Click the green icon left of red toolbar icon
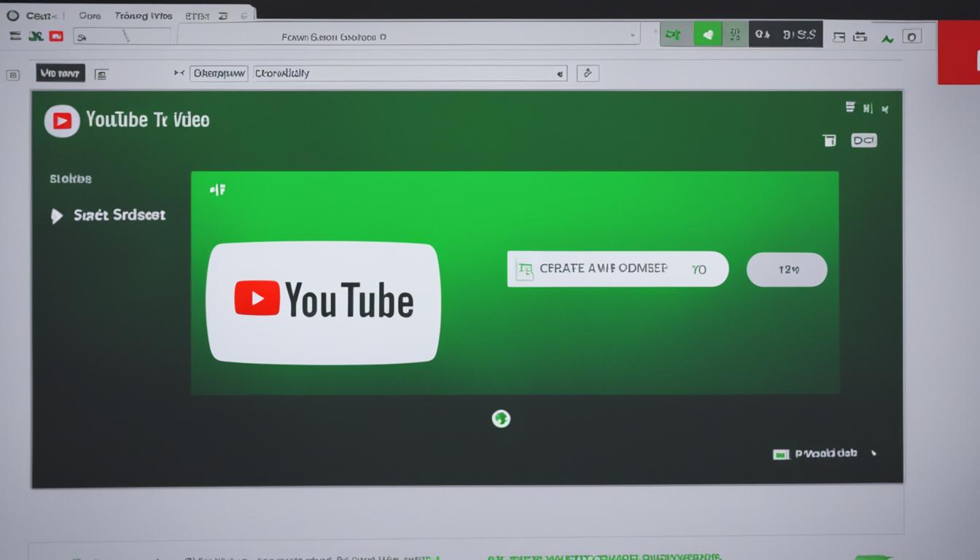This screenshot has height=560, width=980. (x=35, y=36)
